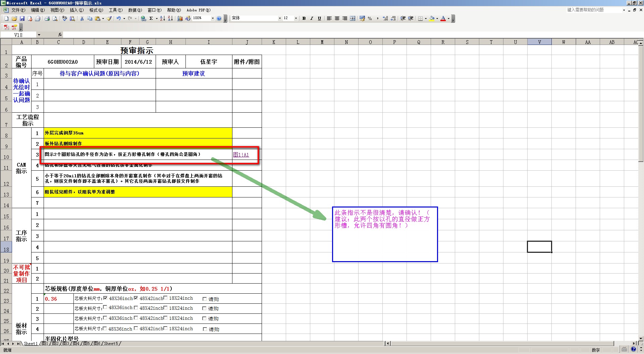Viewport: 644px width, 354px height.
Task: Open the font size 12 dropdown
Action: pyautogui.click(x=296, y=18)
